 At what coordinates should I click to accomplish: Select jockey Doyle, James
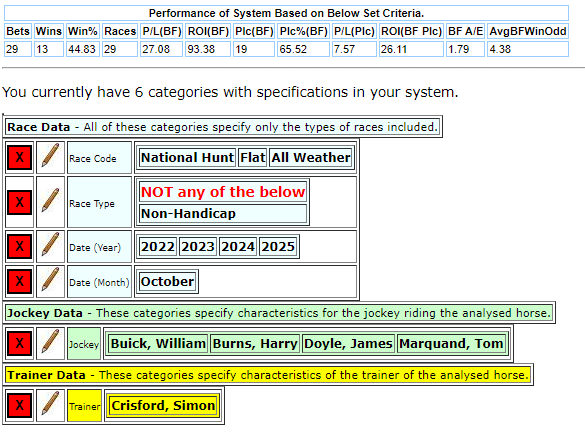point(348,344)
